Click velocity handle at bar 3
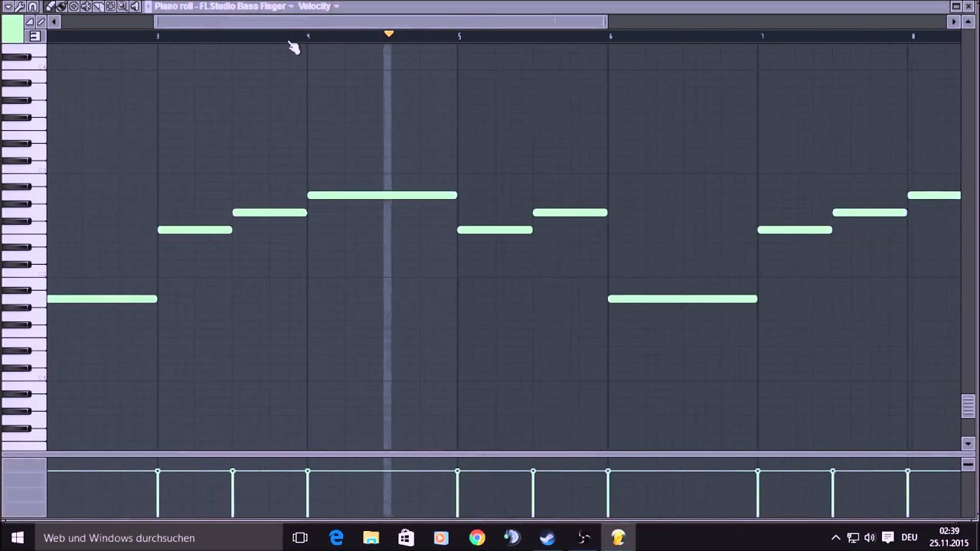Image resolution: width=980 pixels, height=551 pixels. click(158, 471)
